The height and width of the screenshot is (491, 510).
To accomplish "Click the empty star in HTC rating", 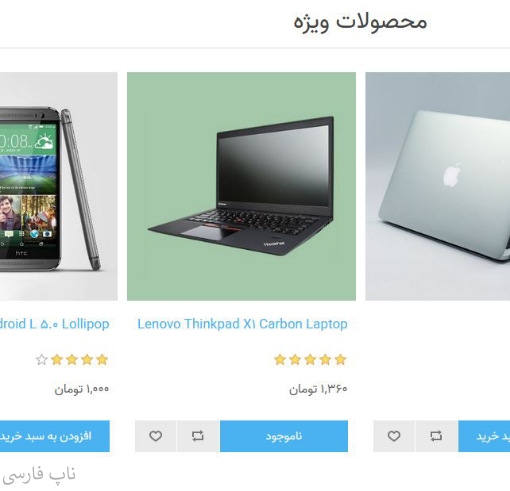I will (x=42, y=360).
